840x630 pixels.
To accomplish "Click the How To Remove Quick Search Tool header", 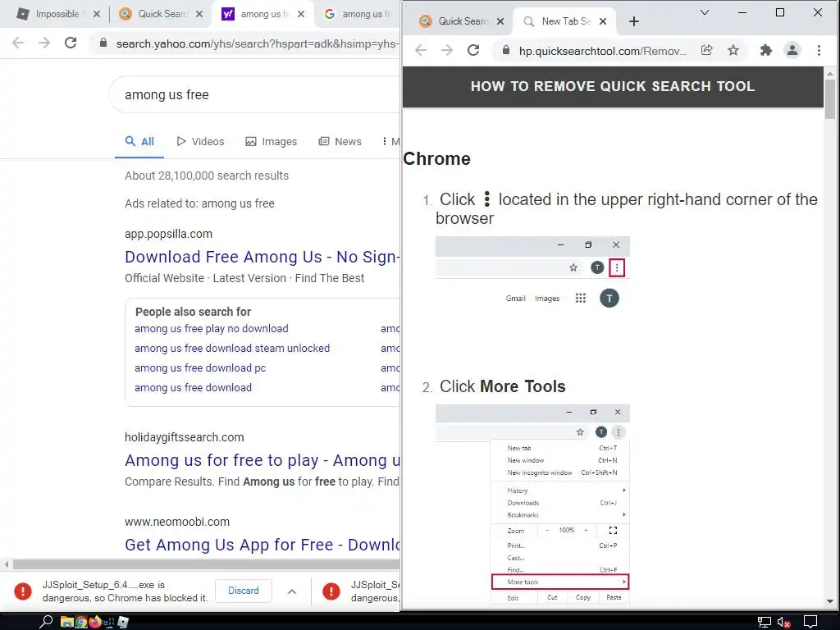I will 613,86.
